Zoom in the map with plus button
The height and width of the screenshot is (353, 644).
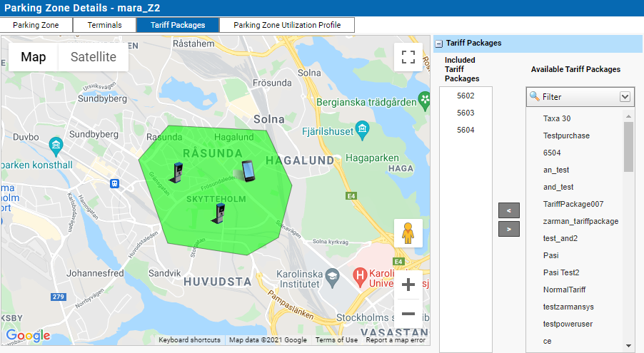tap(408, 285)
